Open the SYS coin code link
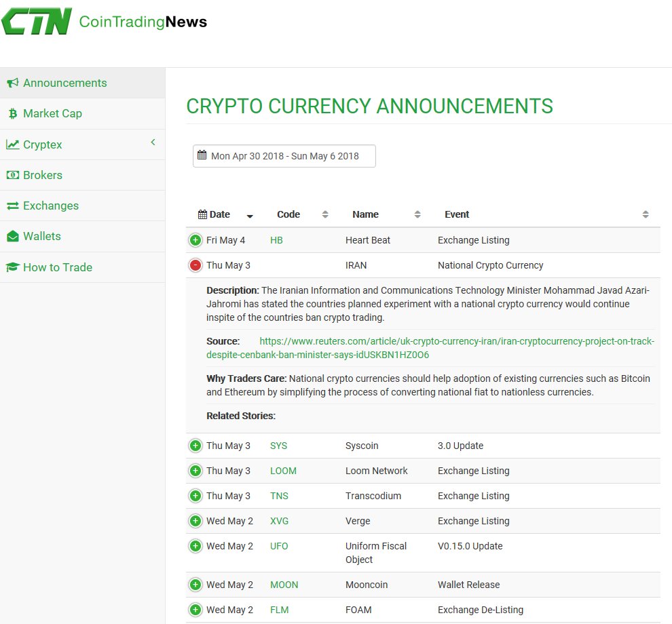The height and width of the screenshot is (624, 672). click(x=278, y=446)
